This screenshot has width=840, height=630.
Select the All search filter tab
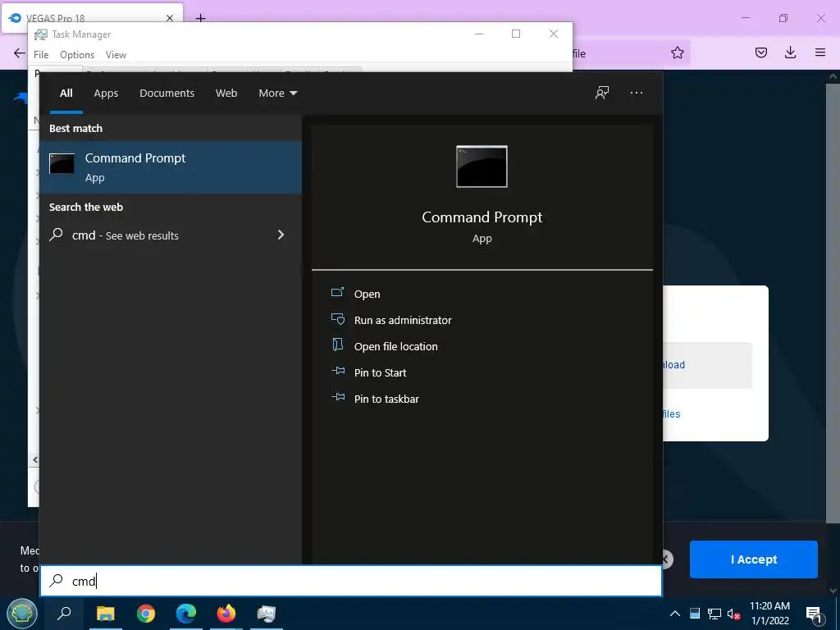[66, 94]
